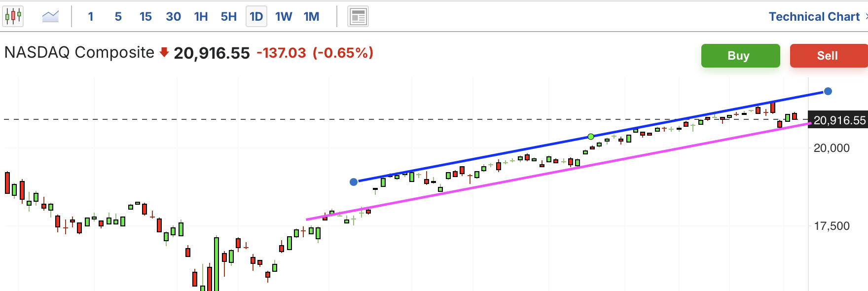The height and width of the screenshot is (291, 868).
Task: Click the green Buy button
Action: pyautogui.click(x=740, y=56)
